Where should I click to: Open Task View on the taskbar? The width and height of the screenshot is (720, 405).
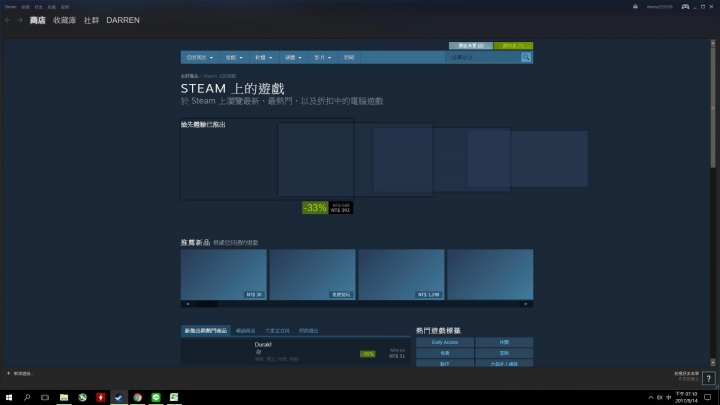point(45,397)
